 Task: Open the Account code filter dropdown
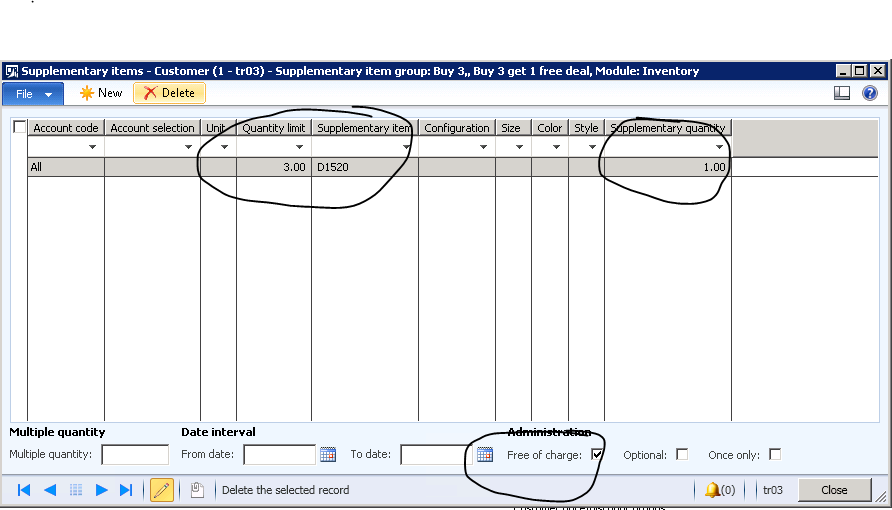coord(93,147)
